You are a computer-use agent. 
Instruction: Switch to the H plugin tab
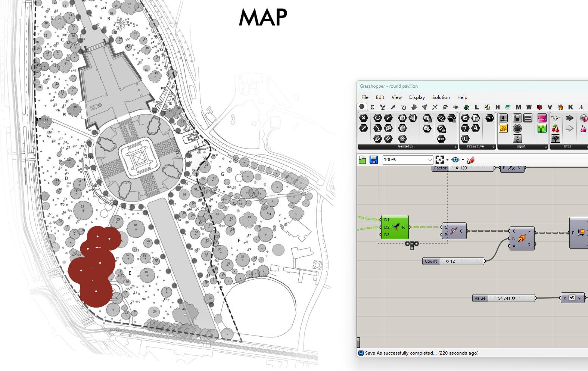click(498, 107)
